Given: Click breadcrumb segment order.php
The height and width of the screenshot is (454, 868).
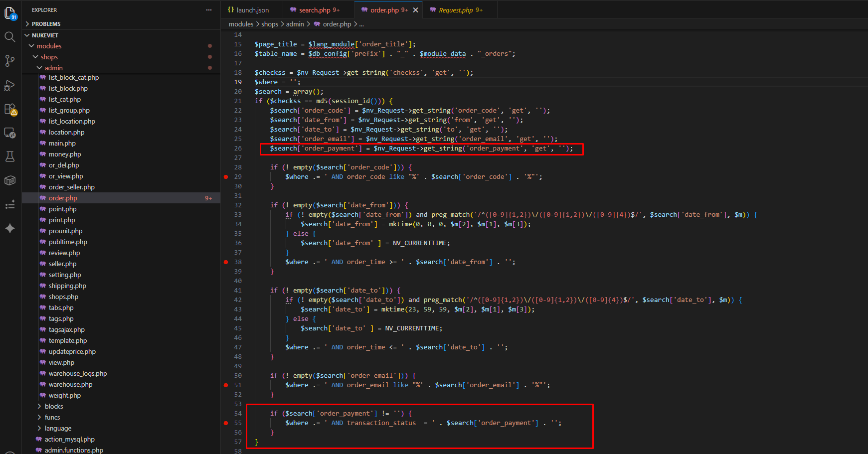Looking at the screenshot, I should 337,24.
